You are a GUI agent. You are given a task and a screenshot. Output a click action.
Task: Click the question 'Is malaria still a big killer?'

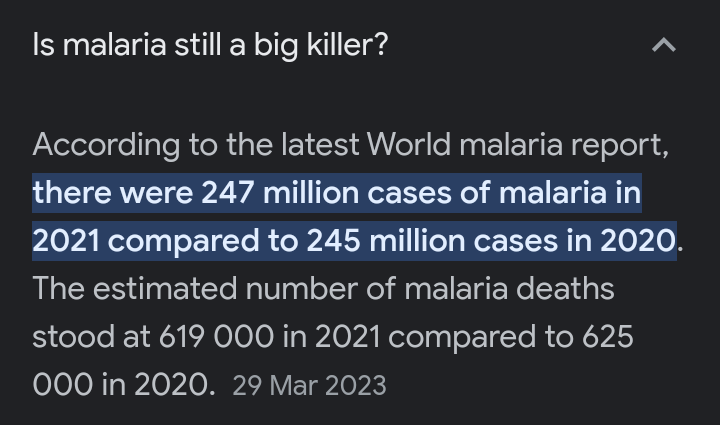(210, 46)
